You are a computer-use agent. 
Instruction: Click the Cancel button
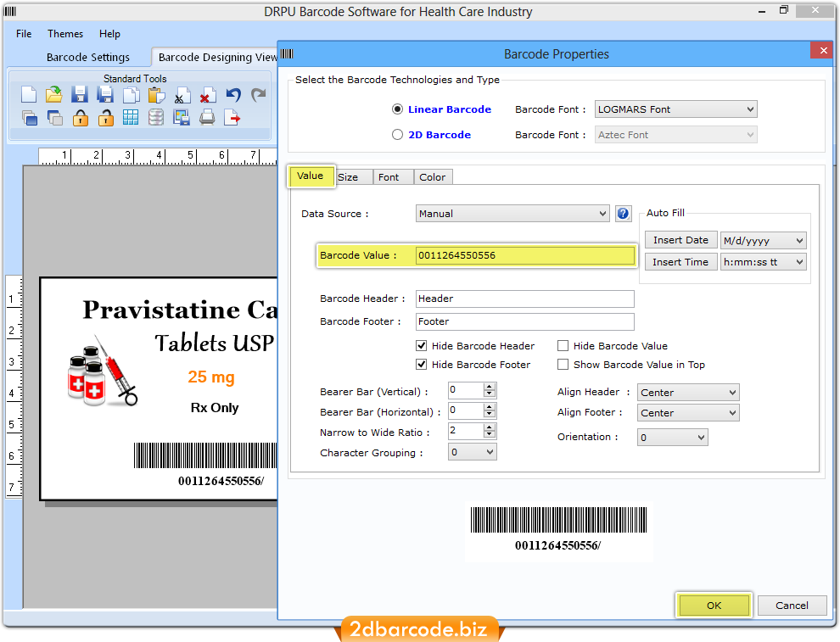pos(792,606)
